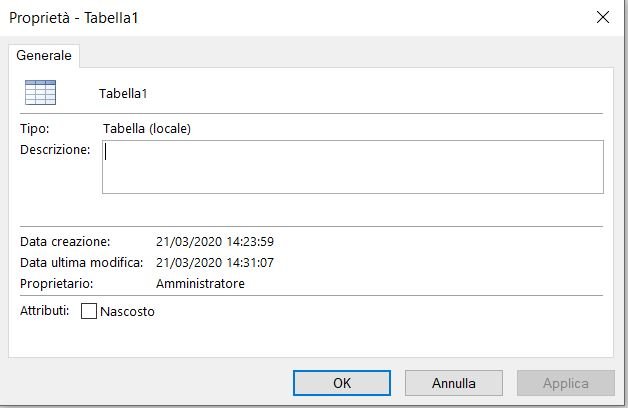Click the Amministratore owner value
Image resolution: width=628 pixels, height=408 pixels.
[x=200, y=283]
